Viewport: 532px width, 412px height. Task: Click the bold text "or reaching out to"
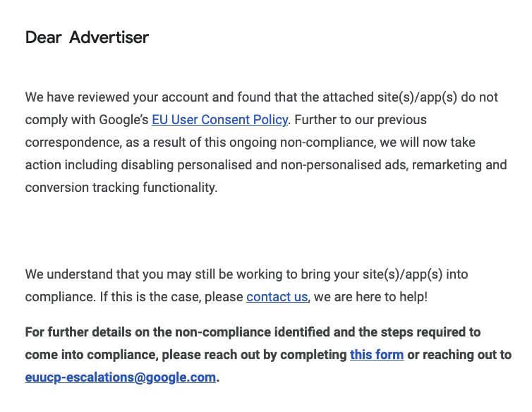click(459, 355)
